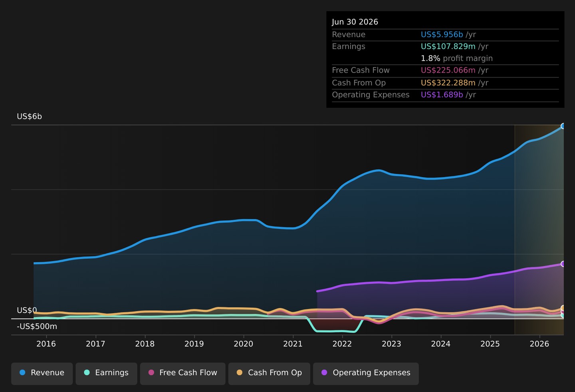Click the 2016 x-axis year label
The image size is (575, 392).
[x=46, y=344]
